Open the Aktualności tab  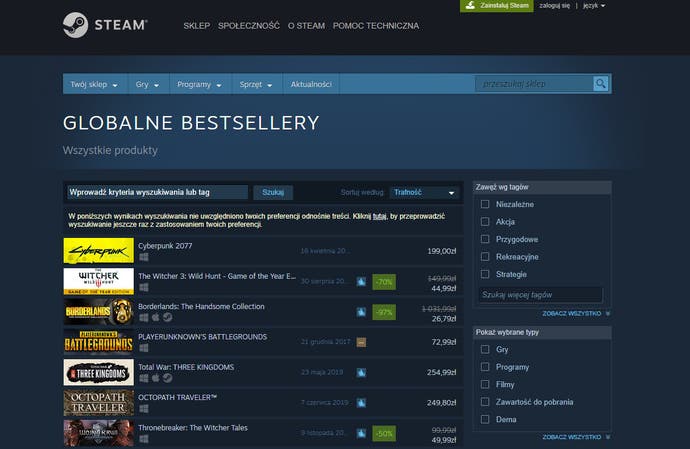(x=311, y=84)
